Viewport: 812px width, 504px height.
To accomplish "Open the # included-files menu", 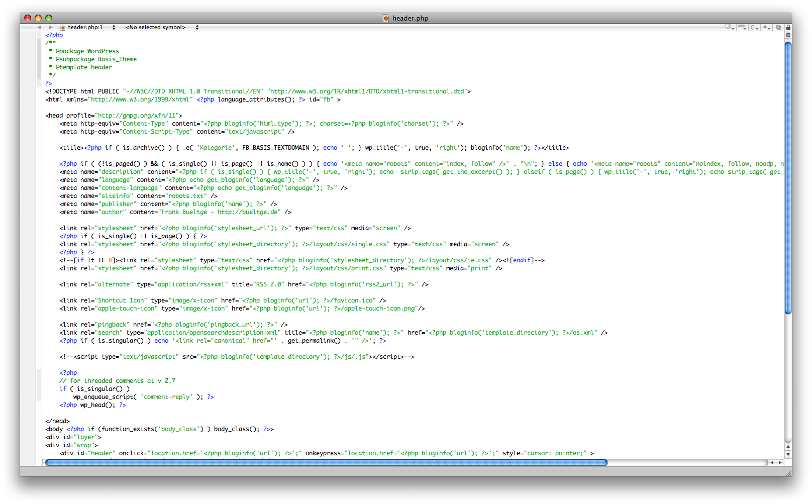I will click(x=767, y=27).
